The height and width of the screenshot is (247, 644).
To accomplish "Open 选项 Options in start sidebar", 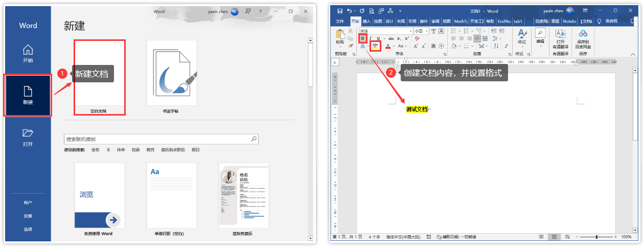I will [x=28, y=229].
